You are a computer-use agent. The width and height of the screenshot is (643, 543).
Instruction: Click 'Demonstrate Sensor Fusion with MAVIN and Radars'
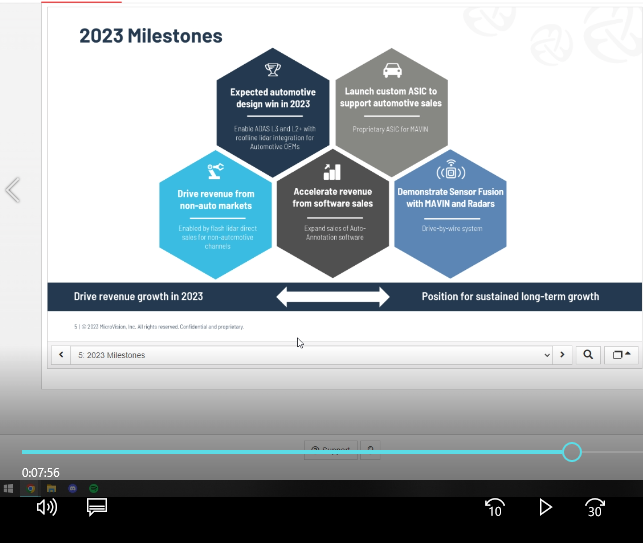click(x=450, y=198)
